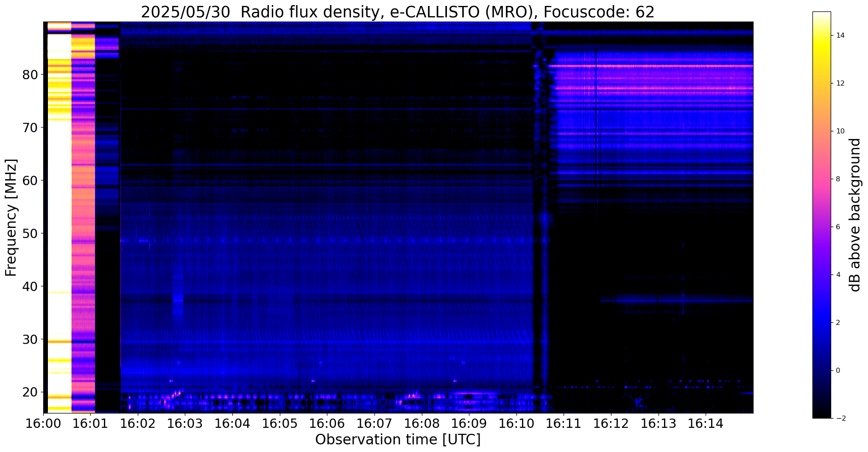Click the 16:12 time tick label
Image resolution: width=868 pixels, height=452 pixels.
(611, 424)
